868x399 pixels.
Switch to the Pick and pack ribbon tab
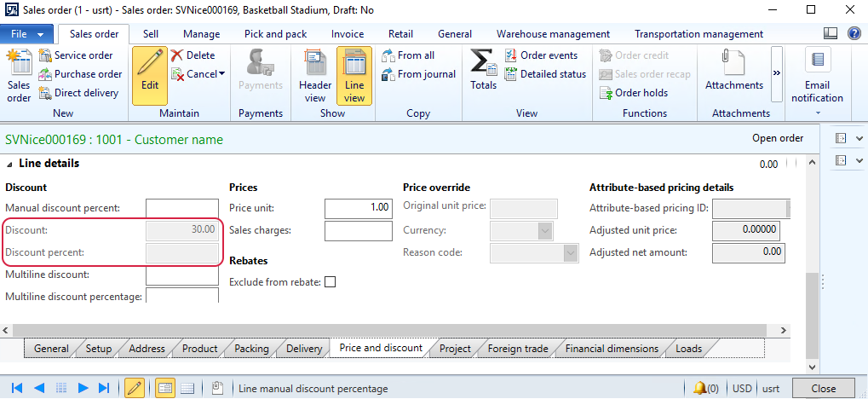(x=275, y=34)
